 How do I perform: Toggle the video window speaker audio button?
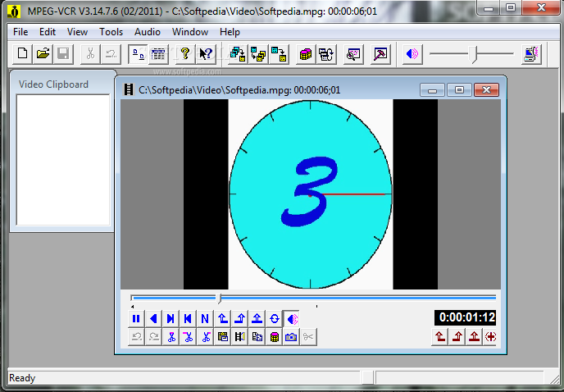point(292,318)
